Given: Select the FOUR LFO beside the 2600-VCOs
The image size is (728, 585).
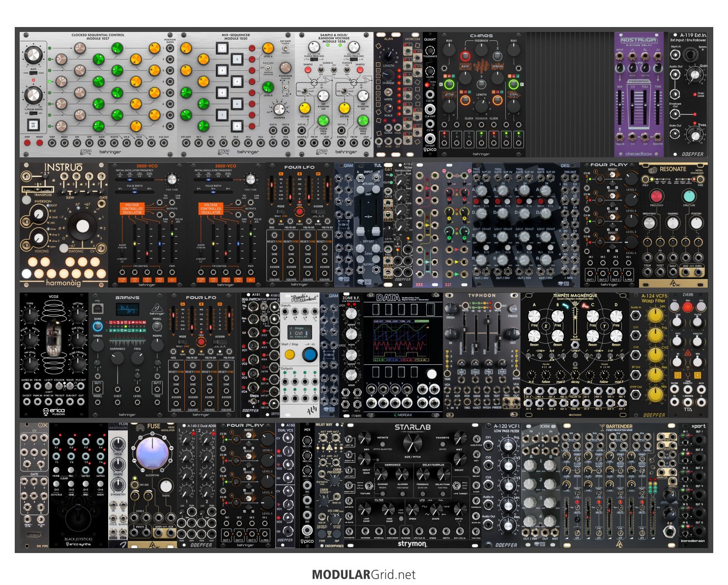Looking at the screenshot, I should pyautogui.click(x=299, y=224).
